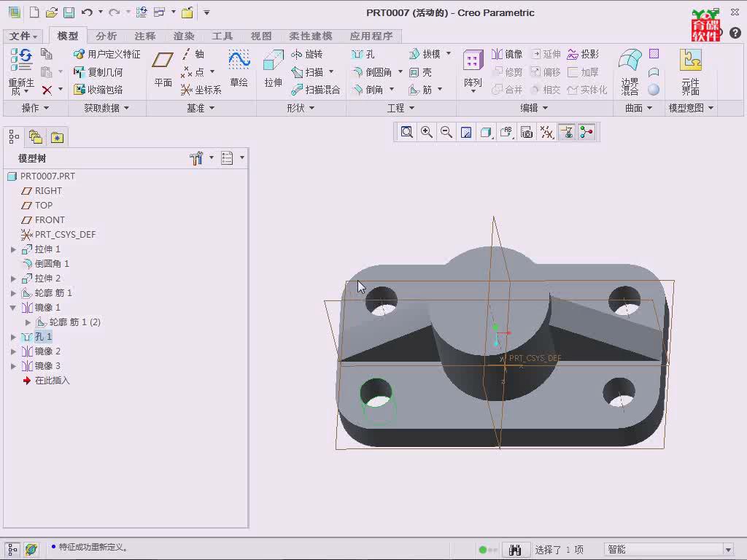The width and height of the screenshot is (747, 560).
Task: Create a new file from quick access toolbar
Action: (x=34, y=12)
